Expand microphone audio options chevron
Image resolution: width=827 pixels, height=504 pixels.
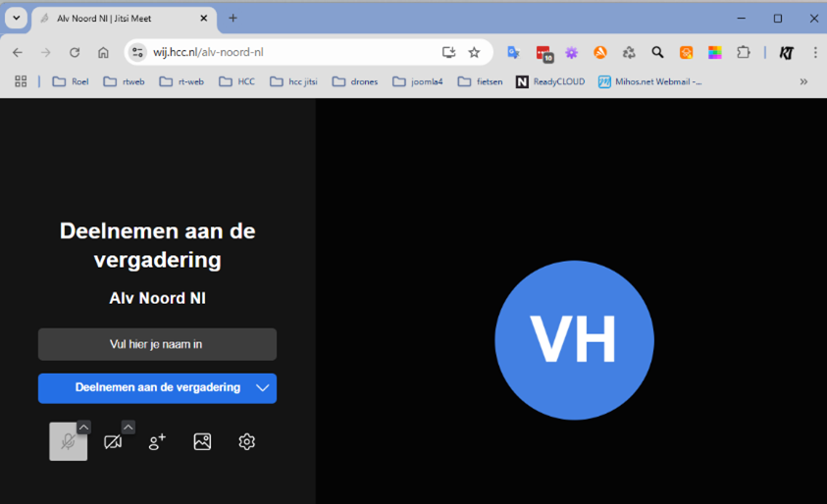pyautogui.click(x=83, y=428)
